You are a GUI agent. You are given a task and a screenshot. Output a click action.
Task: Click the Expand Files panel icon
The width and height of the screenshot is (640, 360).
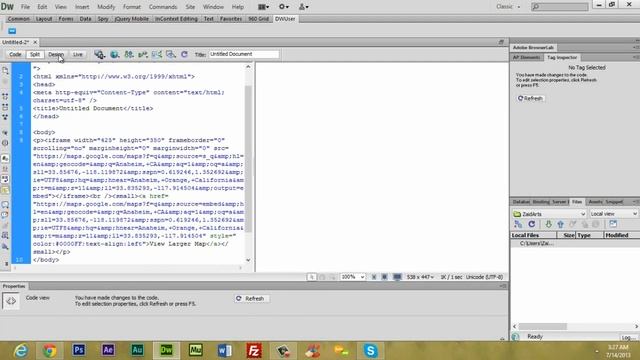point(613,224)
